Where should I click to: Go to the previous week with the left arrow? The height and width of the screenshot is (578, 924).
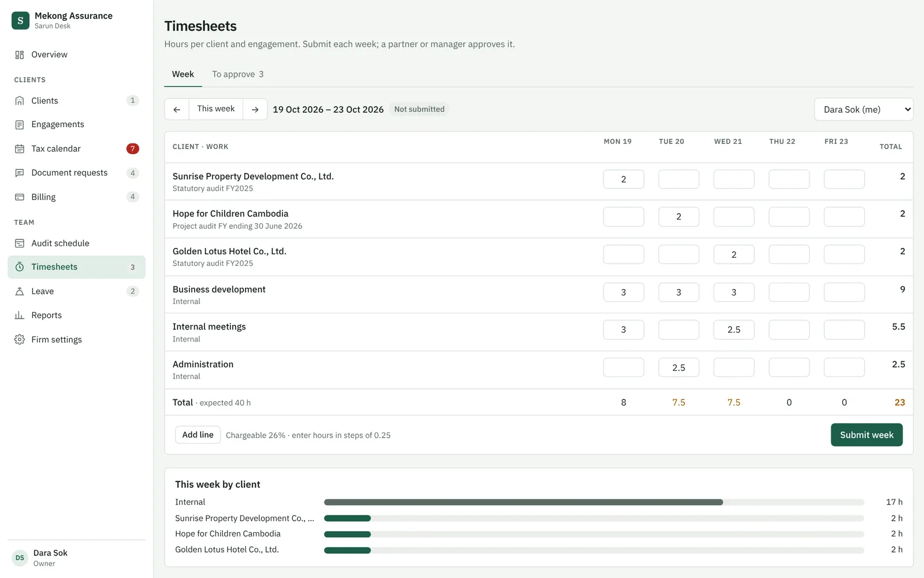[177, 109]
